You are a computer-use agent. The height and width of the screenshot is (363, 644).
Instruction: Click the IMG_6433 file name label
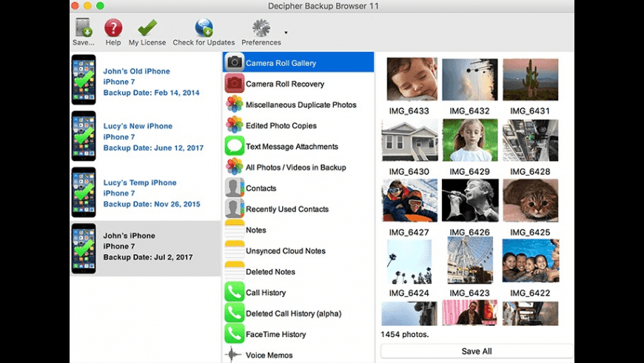409,111
